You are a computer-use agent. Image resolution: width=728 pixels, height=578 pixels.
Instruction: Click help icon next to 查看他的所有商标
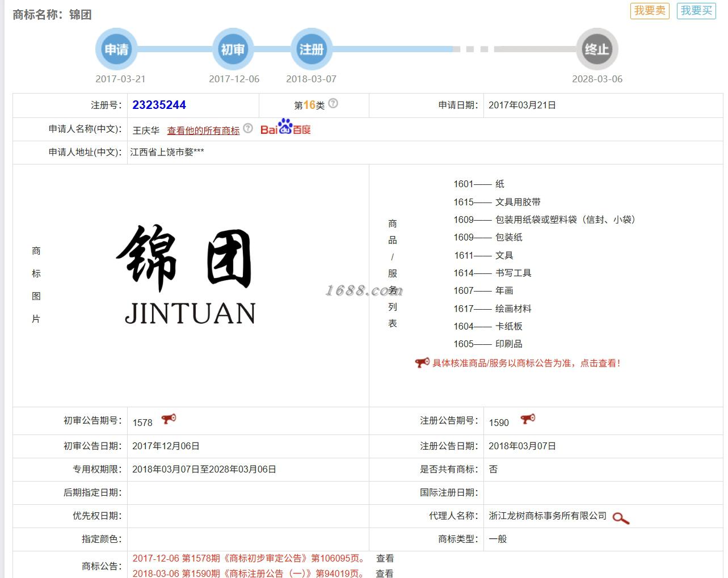pyautogui.click(x=248, y=128)
